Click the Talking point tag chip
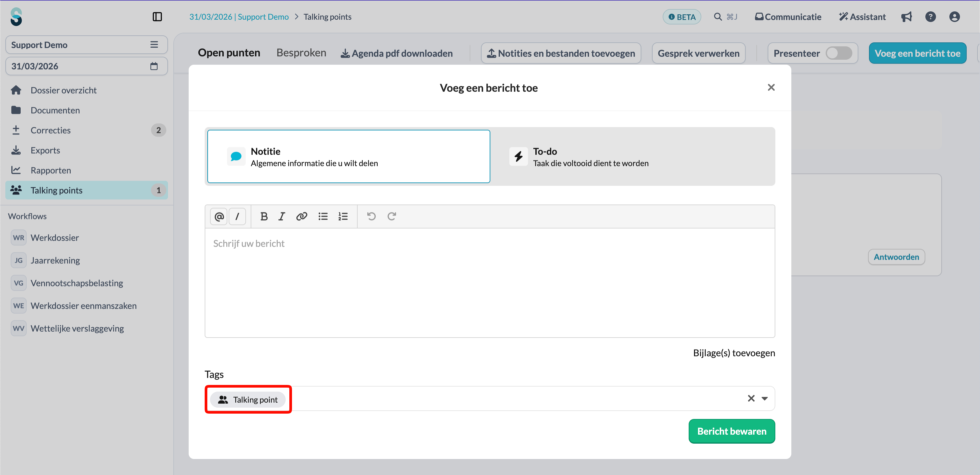Image resolution: width=980 pixels, height=475 pixels. [248, 400]
